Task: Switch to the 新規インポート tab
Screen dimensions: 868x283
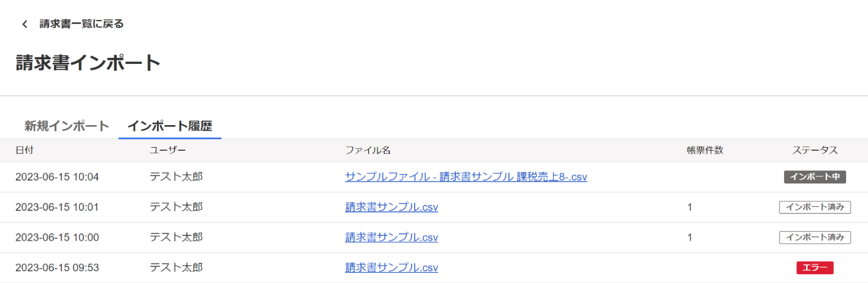Action: pyautogui.click(x=66, y=126)
